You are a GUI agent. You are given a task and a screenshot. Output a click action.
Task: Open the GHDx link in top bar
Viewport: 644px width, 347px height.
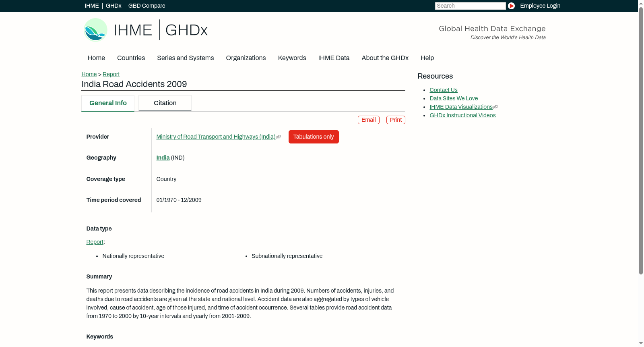point(114,6)
